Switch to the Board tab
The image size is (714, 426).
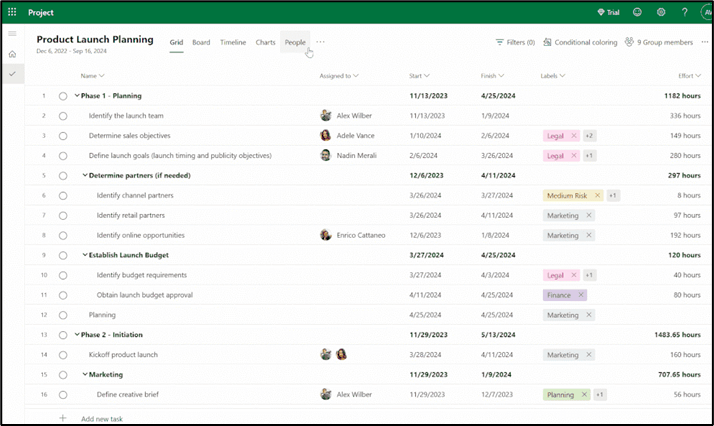(201, 43)
